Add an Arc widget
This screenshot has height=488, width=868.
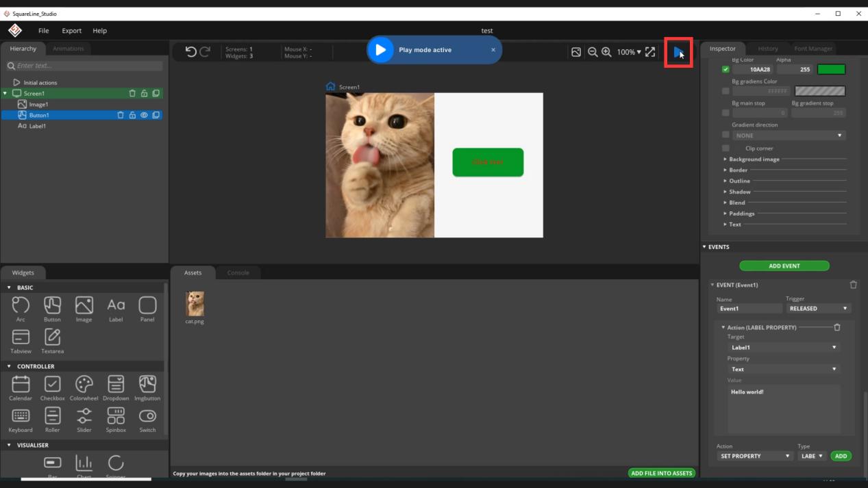(21, 309)
